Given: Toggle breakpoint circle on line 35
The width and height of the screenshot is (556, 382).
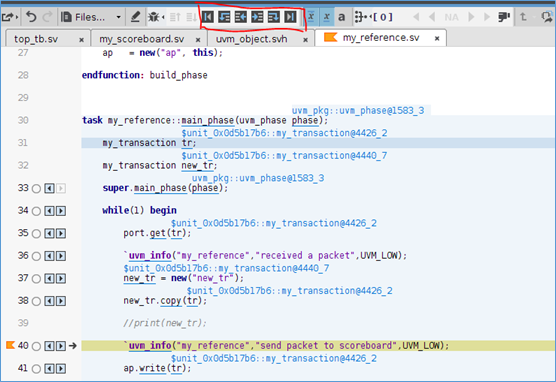Looking at the screenshot, I should (36, 233).
